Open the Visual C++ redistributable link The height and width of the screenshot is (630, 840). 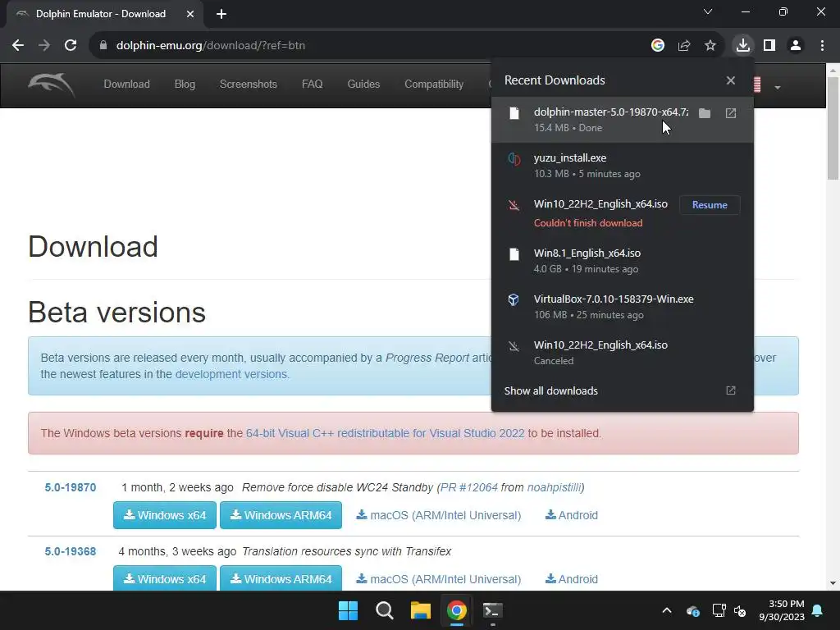pos(386,433)
